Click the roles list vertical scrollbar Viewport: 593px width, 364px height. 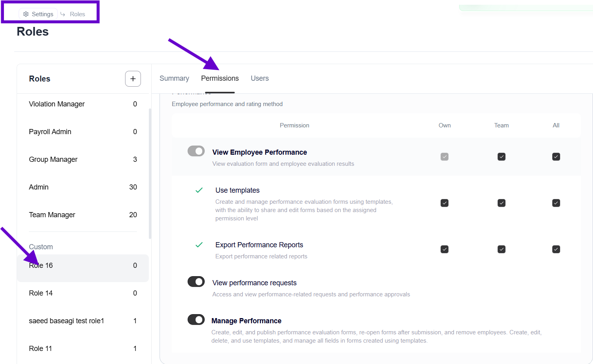pos(150,174)
